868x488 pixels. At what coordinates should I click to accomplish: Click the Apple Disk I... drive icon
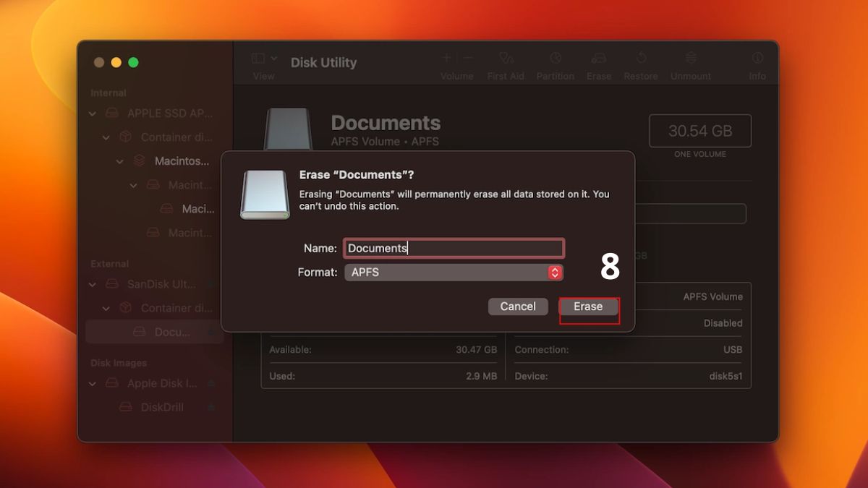tap(112, 383)
